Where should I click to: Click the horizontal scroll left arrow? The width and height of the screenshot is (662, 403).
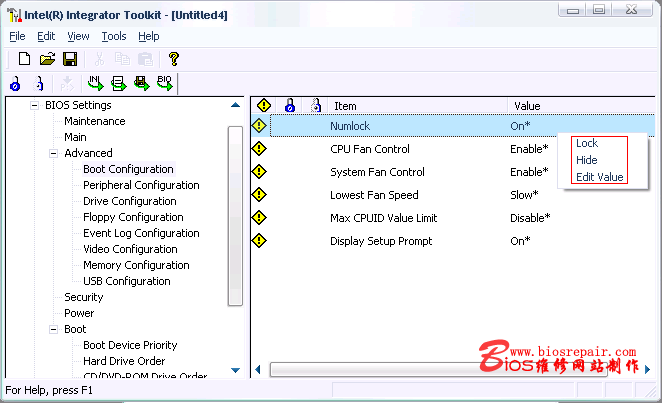point(258,370)
